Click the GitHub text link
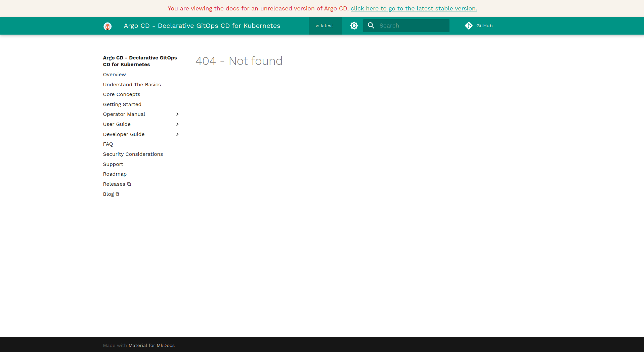The image size is (644, 352). (484, 26)
